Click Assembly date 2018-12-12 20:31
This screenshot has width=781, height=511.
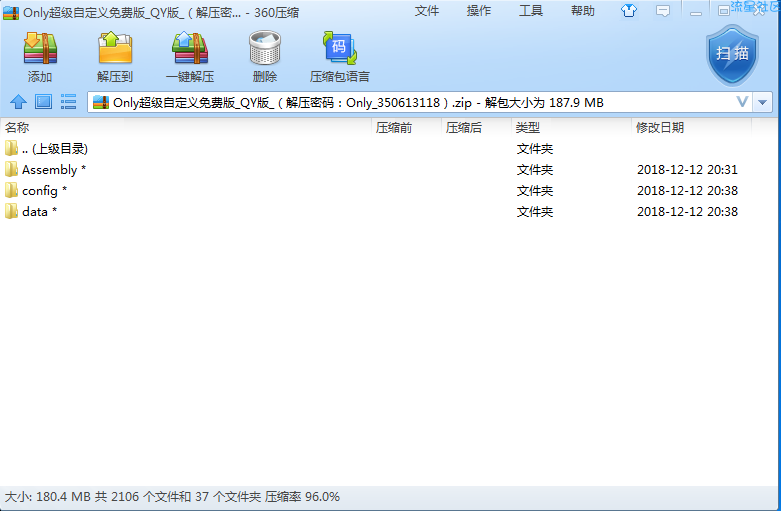687,170
